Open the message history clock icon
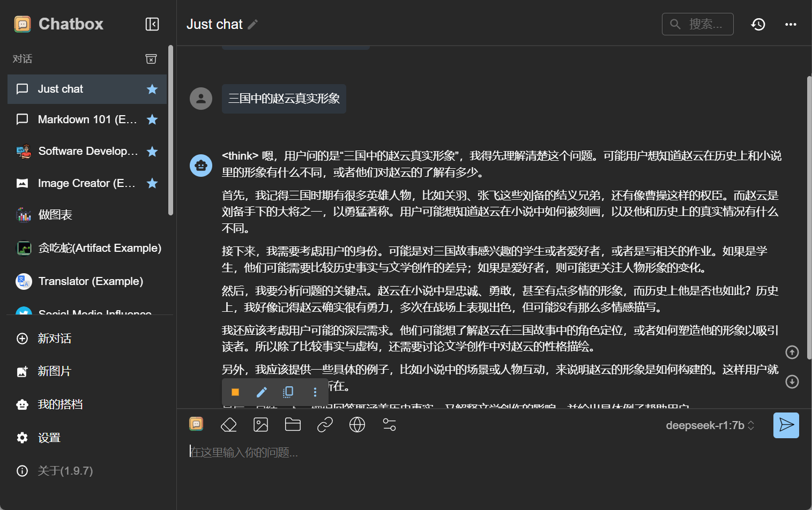This screenshot has width=812, height=510. [x=758, y=24]
